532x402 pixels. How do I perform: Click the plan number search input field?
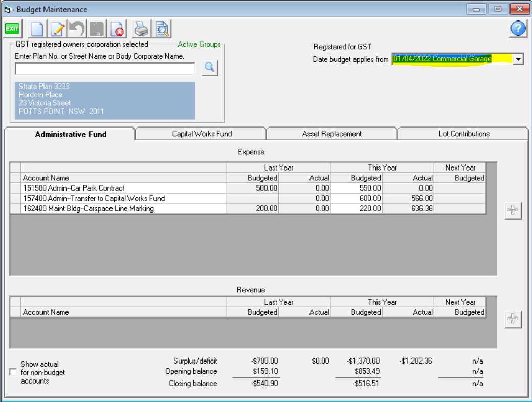click(x=105, y=69)
